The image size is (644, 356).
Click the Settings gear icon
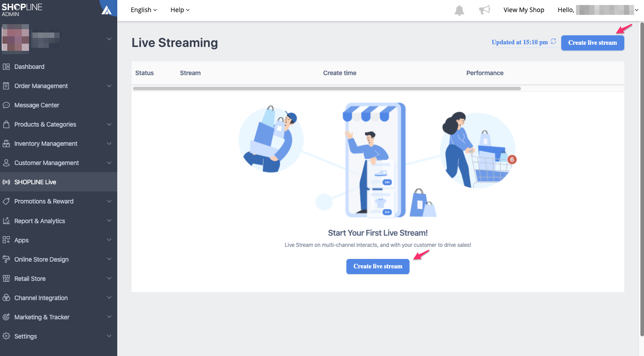6,336
